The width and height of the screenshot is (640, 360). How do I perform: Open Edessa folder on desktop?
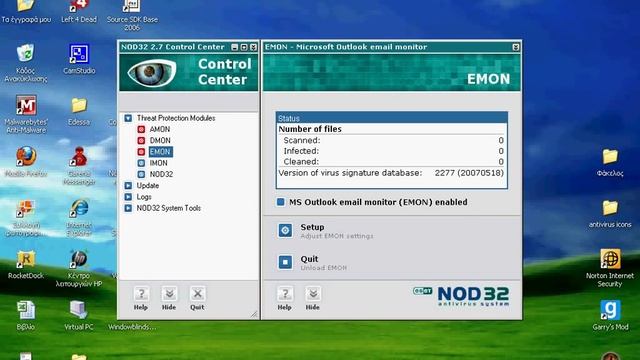tap(79, 111)
